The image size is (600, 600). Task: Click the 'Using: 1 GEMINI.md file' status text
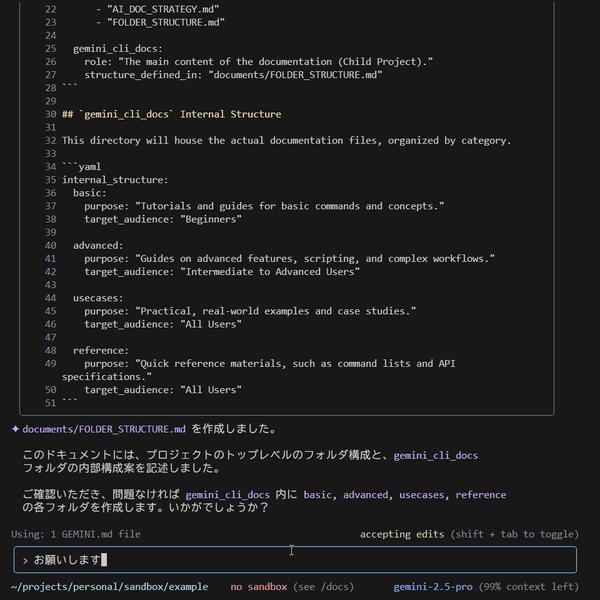76,534
